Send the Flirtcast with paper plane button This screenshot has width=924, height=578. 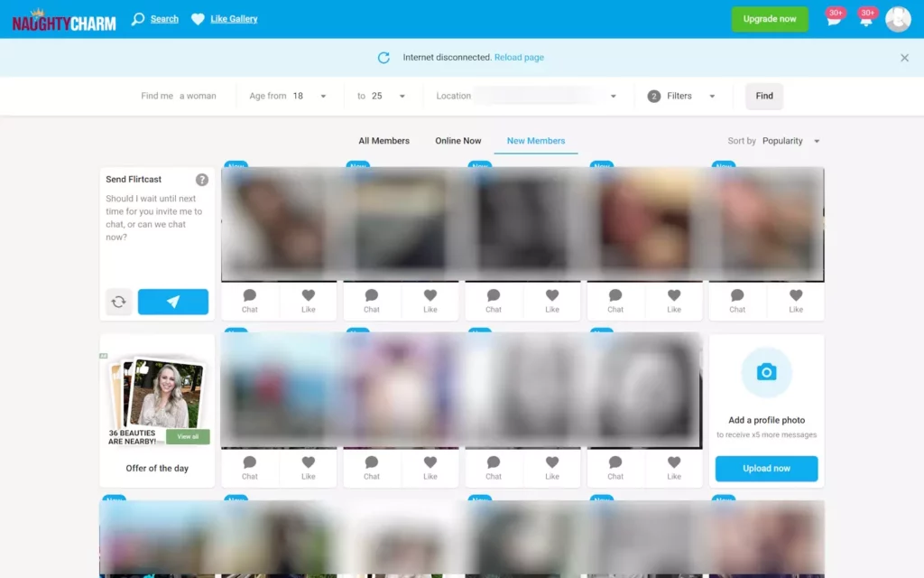(x=172, y=302)
